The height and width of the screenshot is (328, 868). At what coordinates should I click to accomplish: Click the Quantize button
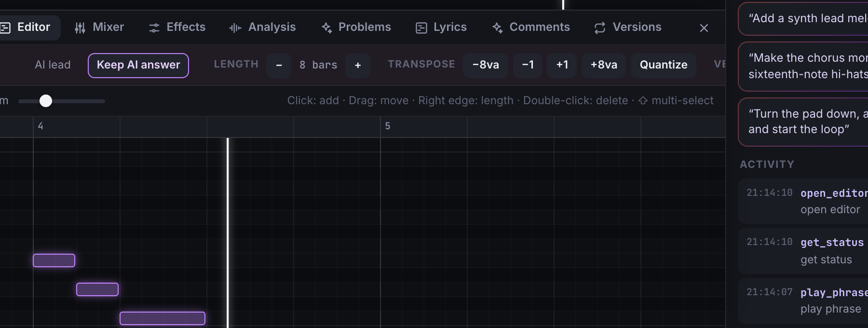[x=664, y=65]
